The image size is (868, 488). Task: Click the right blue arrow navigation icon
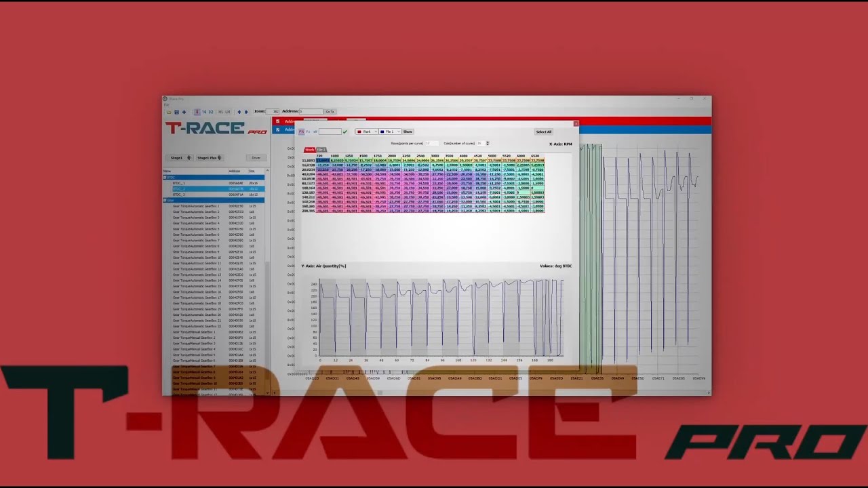246,112
